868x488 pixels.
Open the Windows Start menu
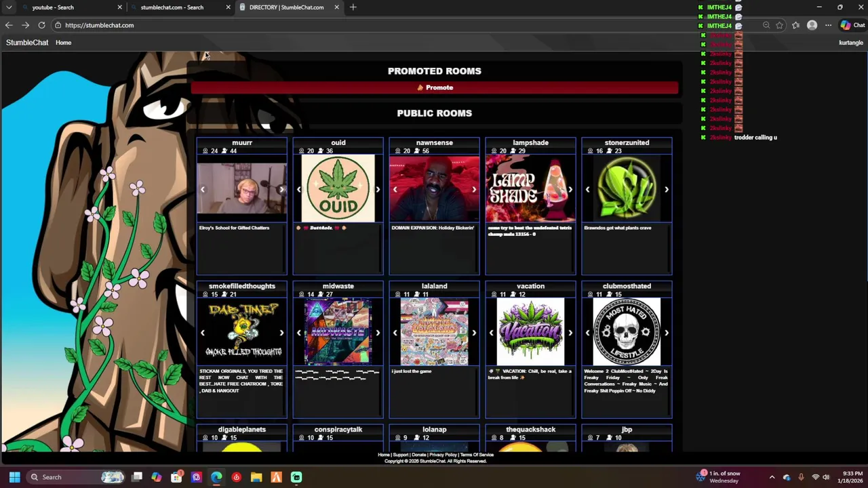click(x=14, y=477)
